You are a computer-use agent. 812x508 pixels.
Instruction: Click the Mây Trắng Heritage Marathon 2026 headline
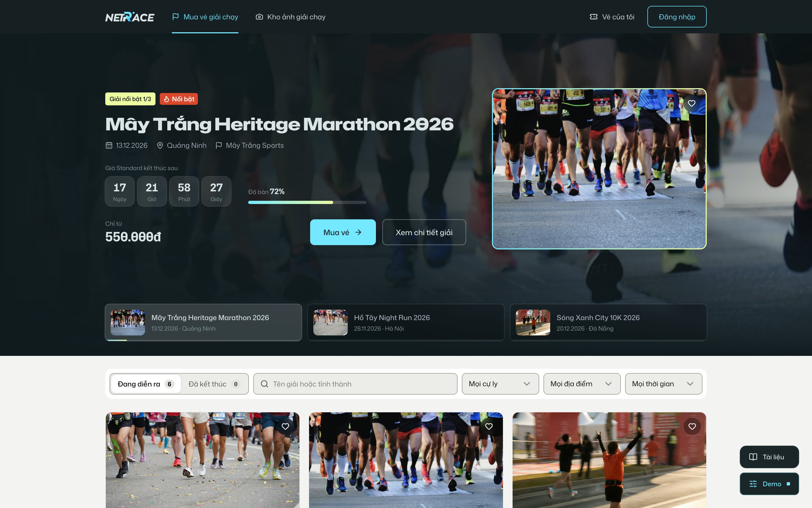tap(279, 124)
